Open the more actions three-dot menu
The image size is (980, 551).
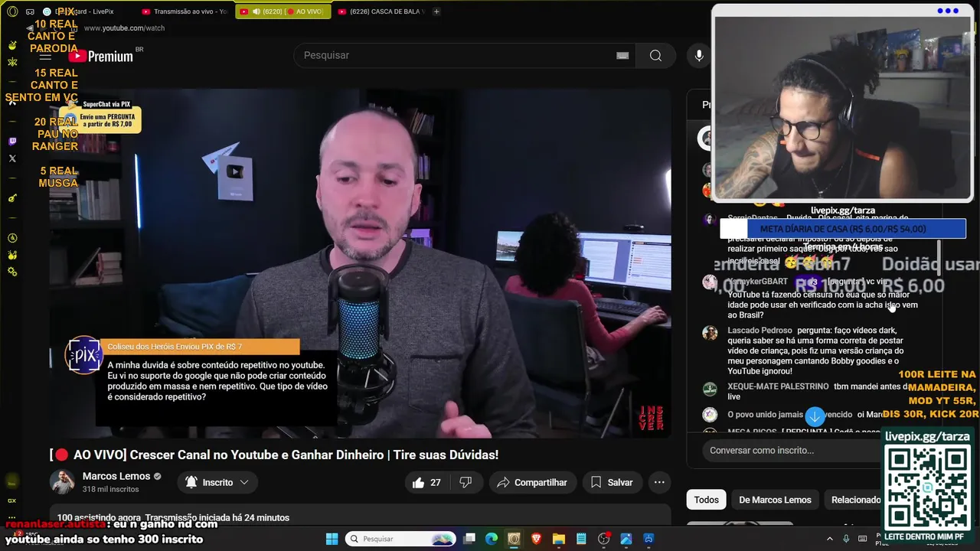point(659,482)
